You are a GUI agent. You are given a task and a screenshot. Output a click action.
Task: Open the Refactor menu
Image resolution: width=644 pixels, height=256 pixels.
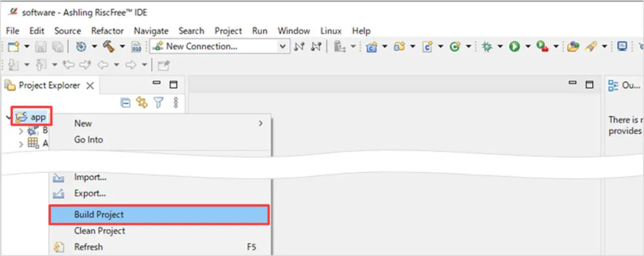point(107,31)
